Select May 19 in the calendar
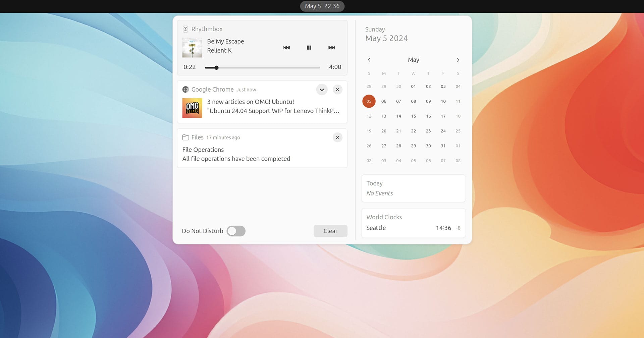 (x=369, y=131)
